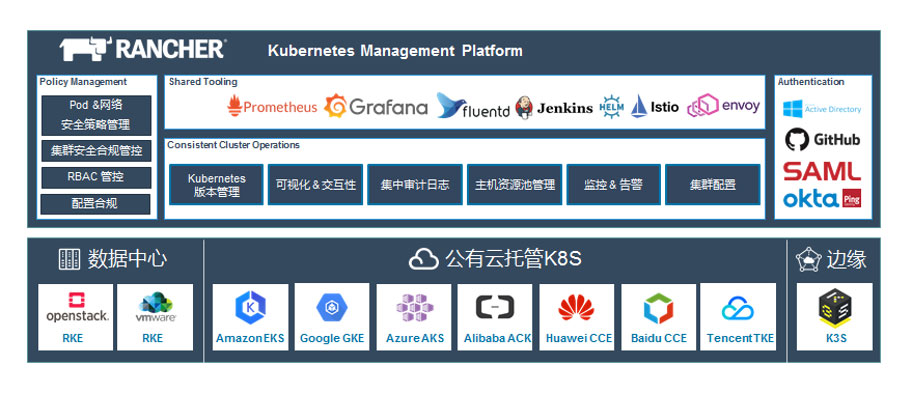Click the Tencent TKE cloud icon

tap(738, 308)
